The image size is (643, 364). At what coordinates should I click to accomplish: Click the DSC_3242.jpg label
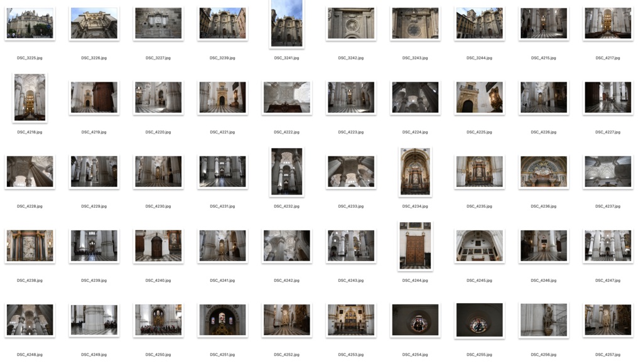(351, 58)
